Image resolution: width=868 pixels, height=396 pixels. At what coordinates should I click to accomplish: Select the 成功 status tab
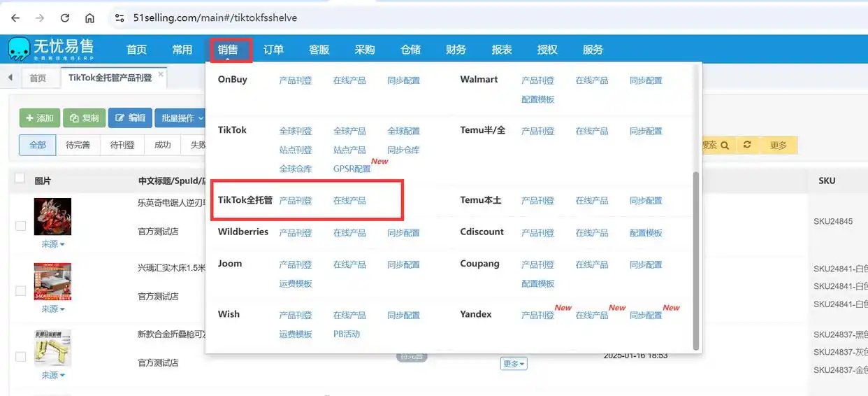pyautogui.click(x=162, y=145)
